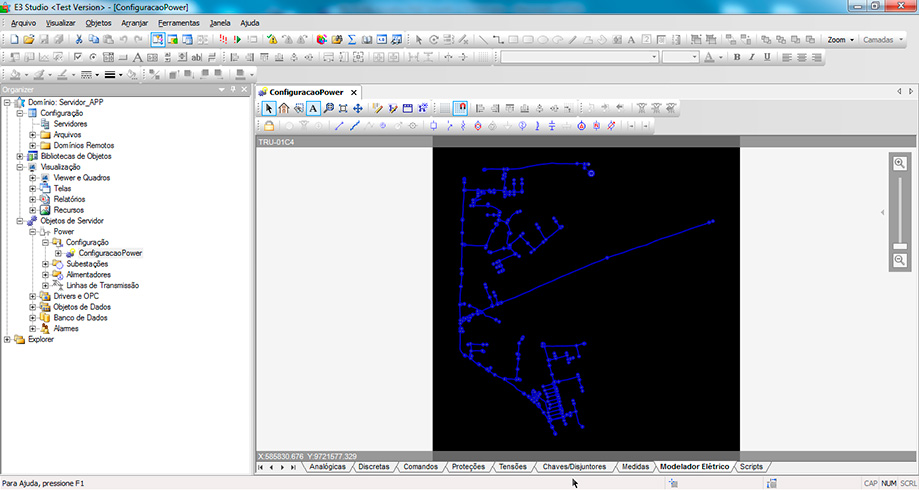The height and width of the screenshot is (490, 919).
Task: Click the open folder icon in main toolbar
Action: click(29, 39)
